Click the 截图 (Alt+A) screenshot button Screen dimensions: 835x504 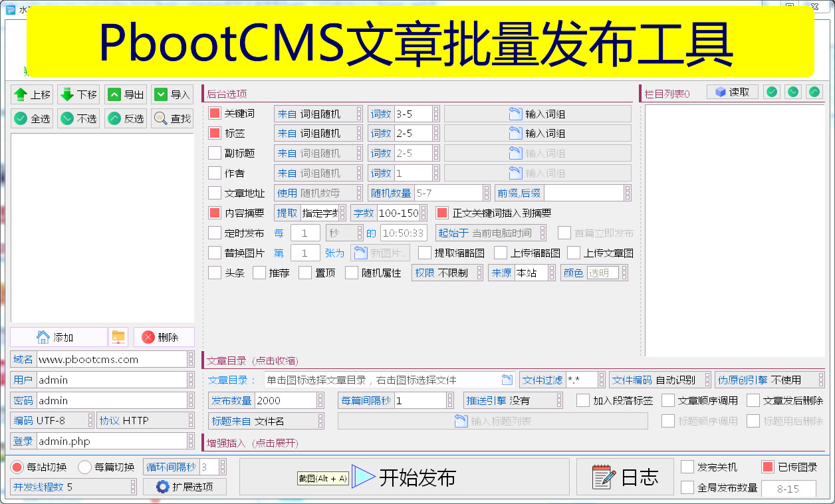coord(322,478)
